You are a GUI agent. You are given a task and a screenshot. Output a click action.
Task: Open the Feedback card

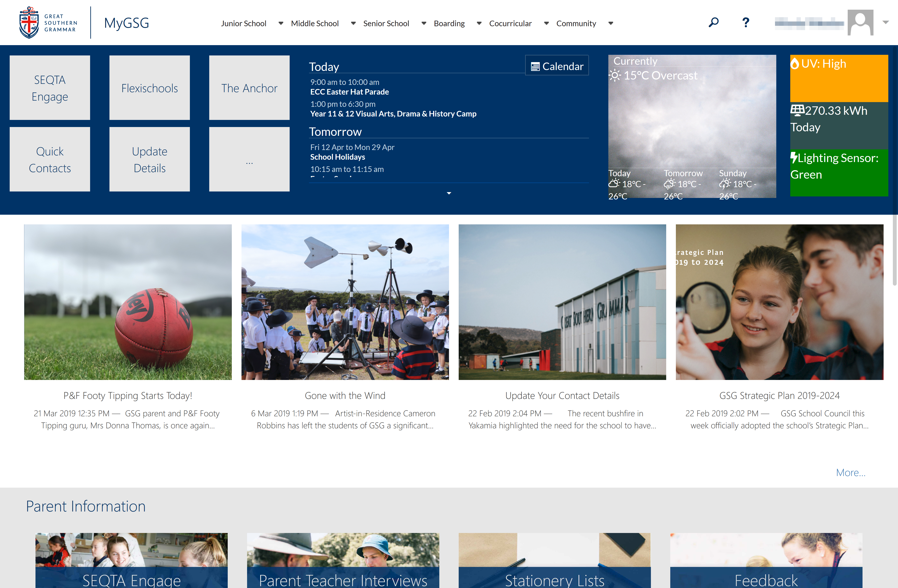pos(766,560)
